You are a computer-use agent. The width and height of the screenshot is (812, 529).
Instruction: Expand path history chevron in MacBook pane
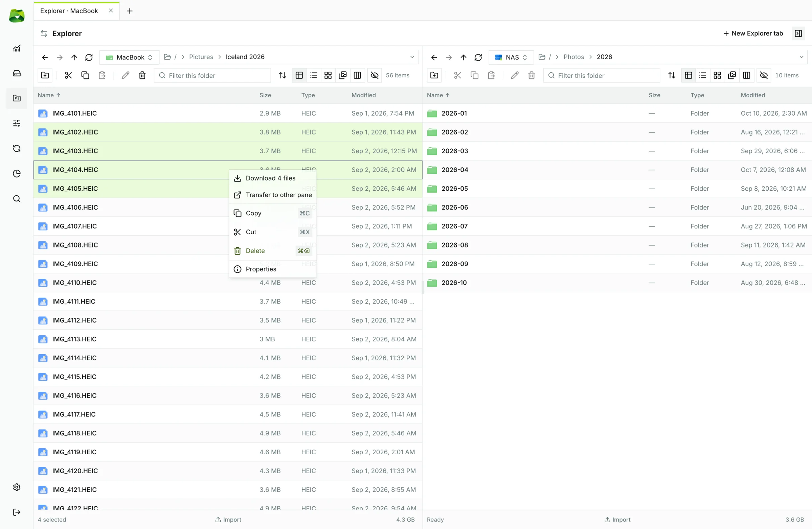coord(412,57)
